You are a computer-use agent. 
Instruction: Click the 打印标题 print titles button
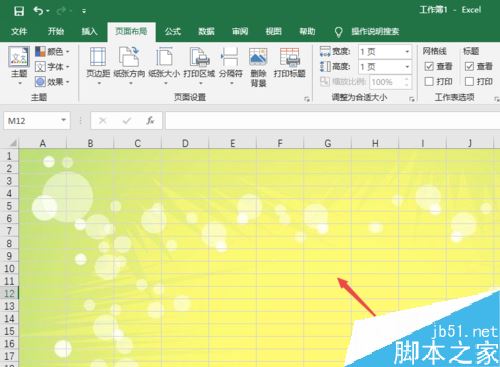click(x=290, y=63)
